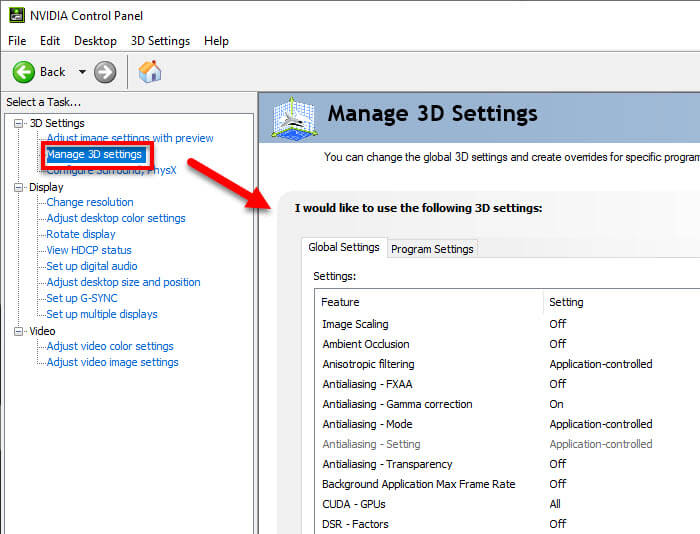Click Off value for Ambient Occlusion
Screen dimensions: 700x534
point(558,344)
